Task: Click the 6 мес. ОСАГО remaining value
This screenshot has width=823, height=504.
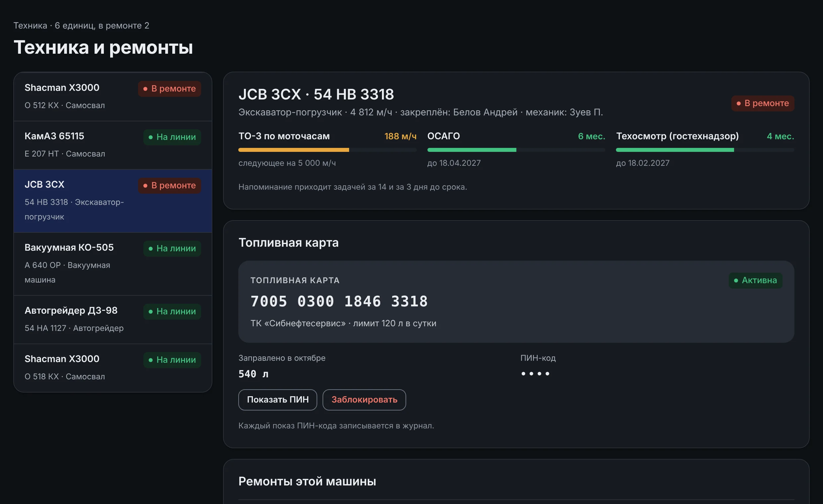Action: [x=591, y=137]
